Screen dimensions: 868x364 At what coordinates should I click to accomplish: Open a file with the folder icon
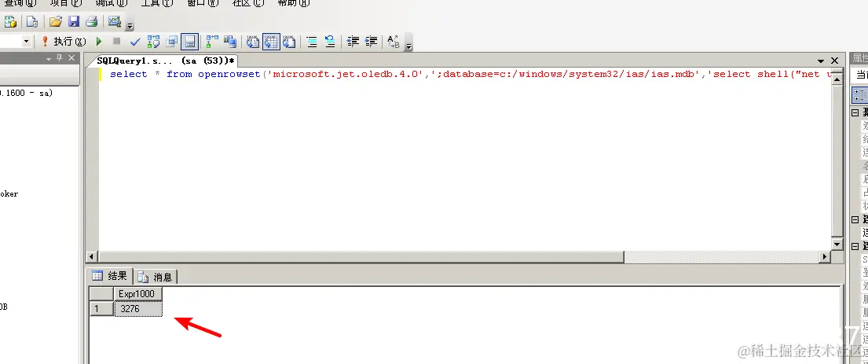(55, 21)
